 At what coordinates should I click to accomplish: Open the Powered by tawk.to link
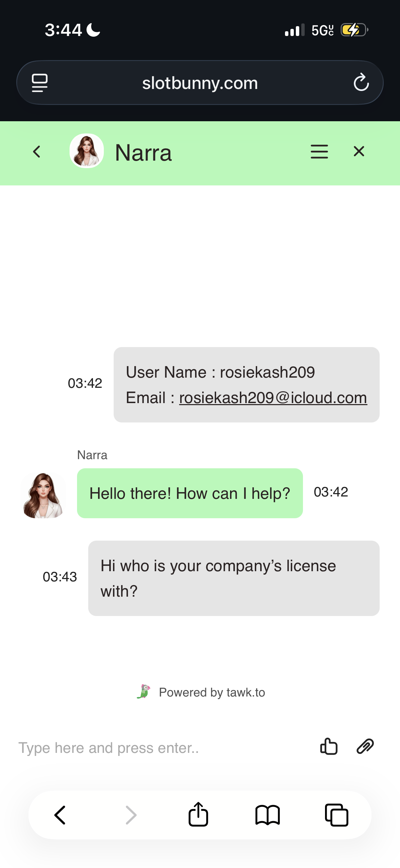212,692
